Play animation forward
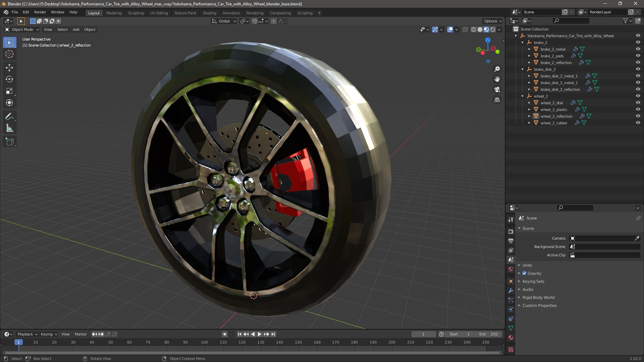 (x=259, y=334)
